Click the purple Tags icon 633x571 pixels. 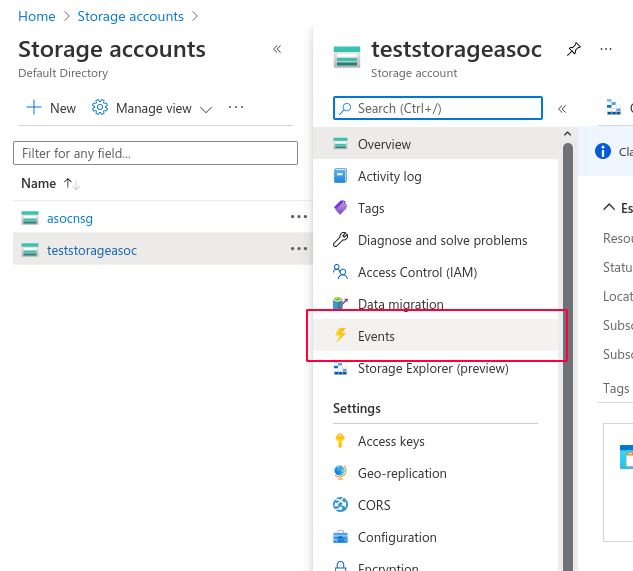(340, 208)
